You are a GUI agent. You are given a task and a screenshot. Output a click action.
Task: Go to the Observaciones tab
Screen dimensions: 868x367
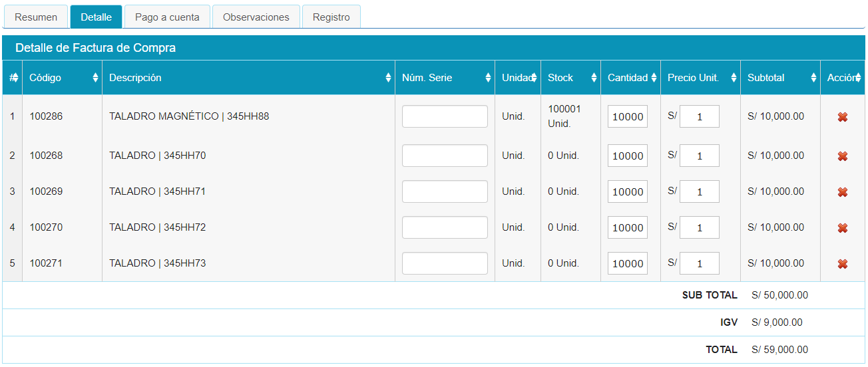(x=256, y=17)
